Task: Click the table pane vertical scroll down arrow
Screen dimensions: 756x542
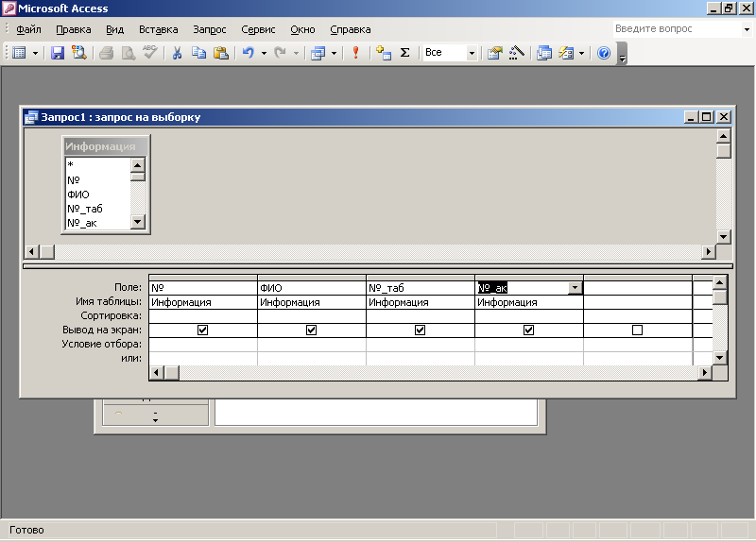Action: (723, 237)
